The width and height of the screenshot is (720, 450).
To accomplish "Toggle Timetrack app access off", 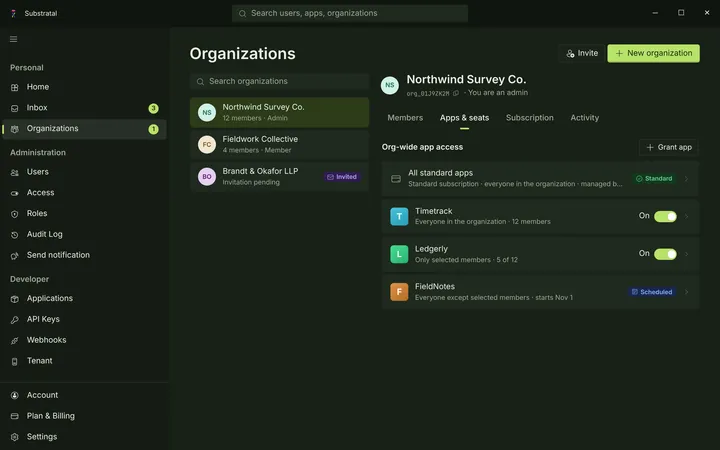I will click(665, 216).
